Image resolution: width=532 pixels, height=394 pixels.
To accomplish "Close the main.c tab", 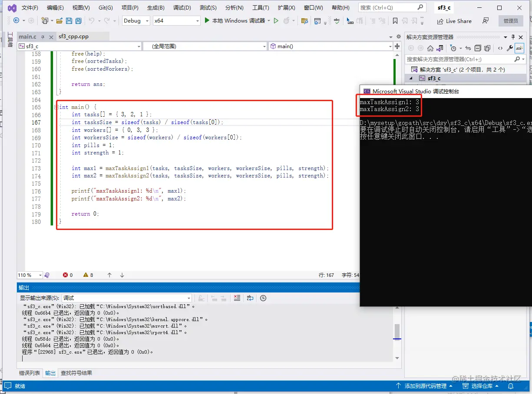I will point(51,37).
